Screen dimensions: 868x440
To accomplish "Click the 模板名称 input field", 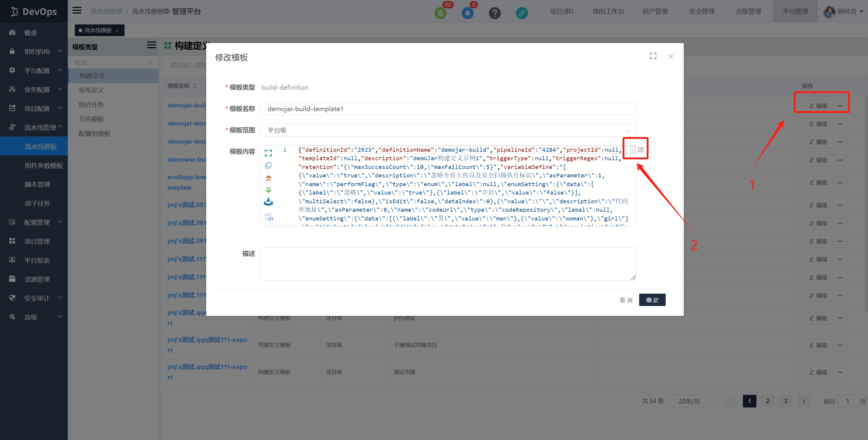I will pos(448,109).
